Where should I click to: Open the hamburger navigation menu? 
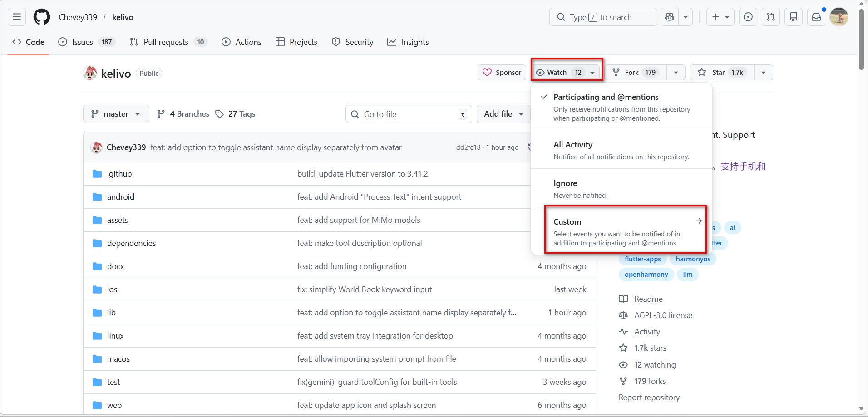[17, 17]
